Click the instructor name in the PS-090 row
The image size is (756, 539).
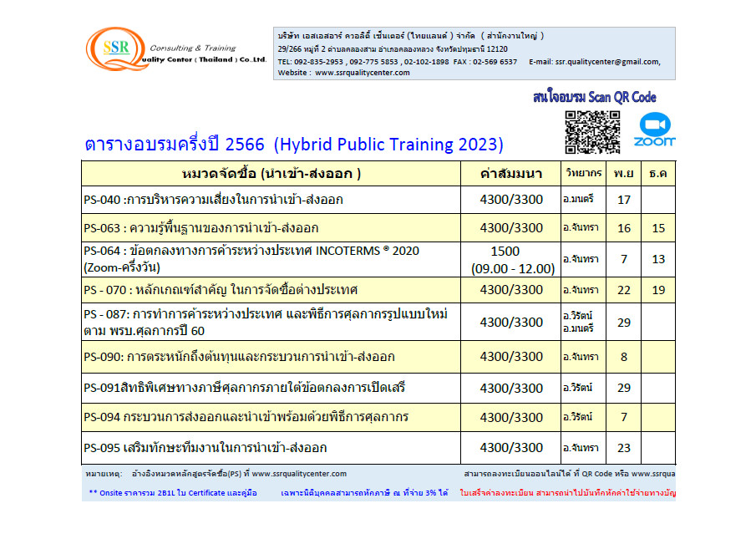581,357
